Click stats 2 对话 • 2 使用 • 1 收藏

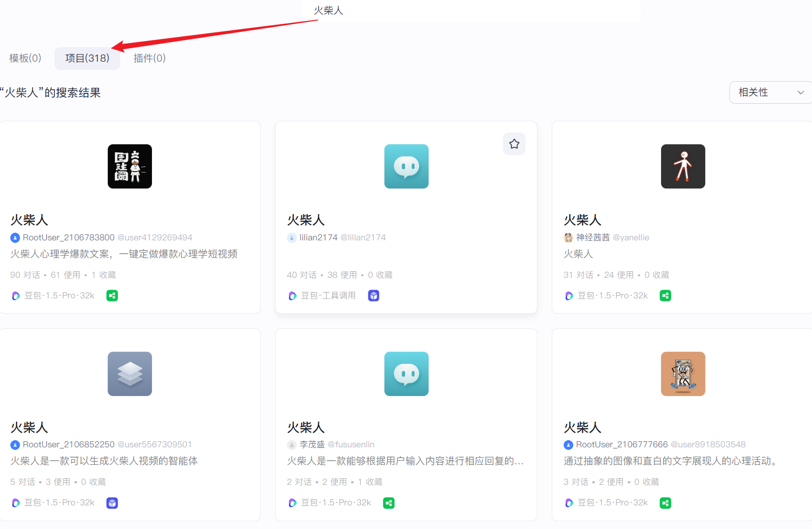pos(334,482)
